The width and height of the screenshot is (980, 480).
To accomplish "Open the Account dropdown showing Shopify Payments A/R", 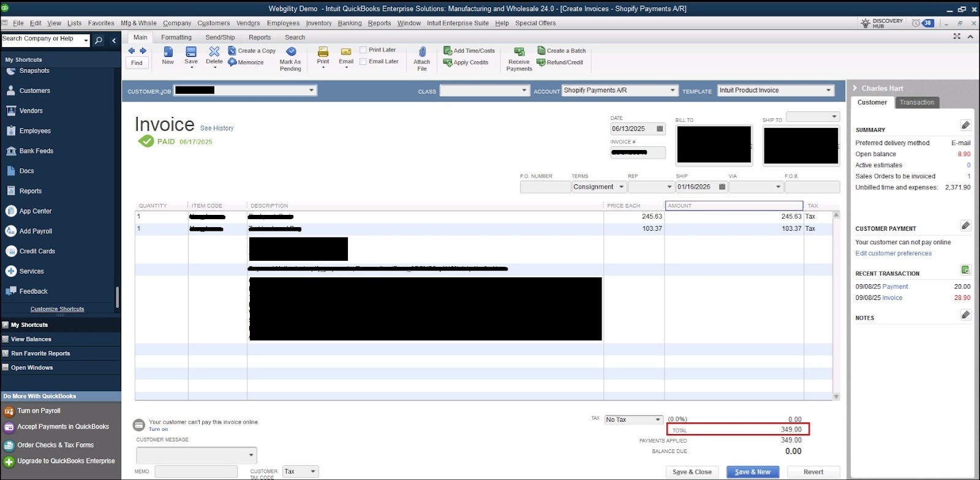I will (x=673, y=91).
